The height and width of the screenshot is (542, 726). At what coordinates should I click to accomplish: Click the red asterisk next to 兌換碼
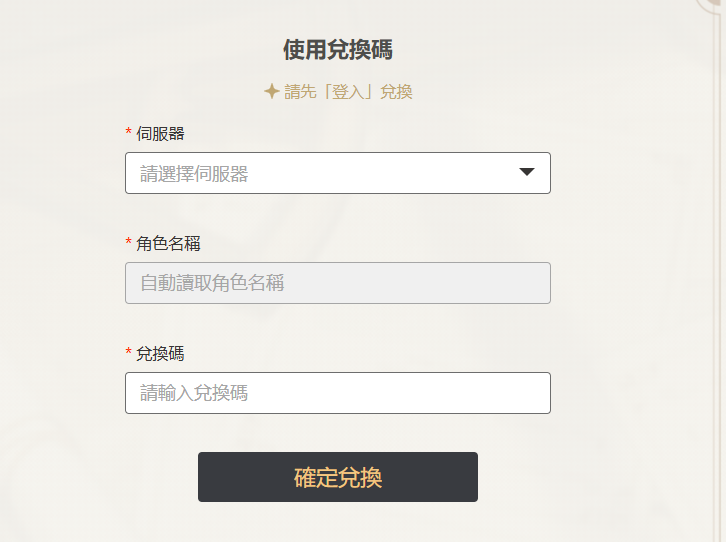tap(128, 351)
